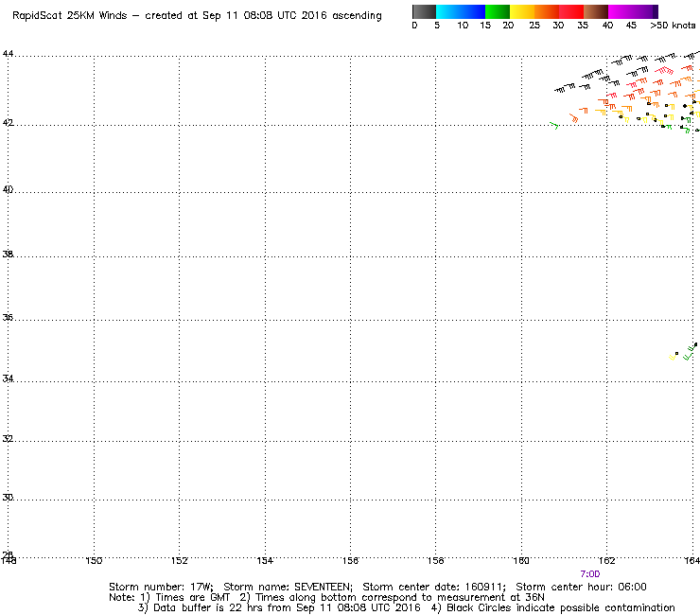Image resolution: width=700 pixels, height=615 pixels.
Task: Click the 'Data buffer is 22 hrs' note
Action: click(199, 607)
